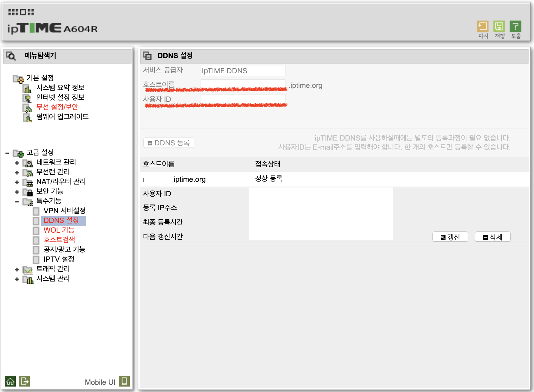534x392 pixels.
Task: Expand the 무선랜 관리 node
Action: (x=17, y=173)
